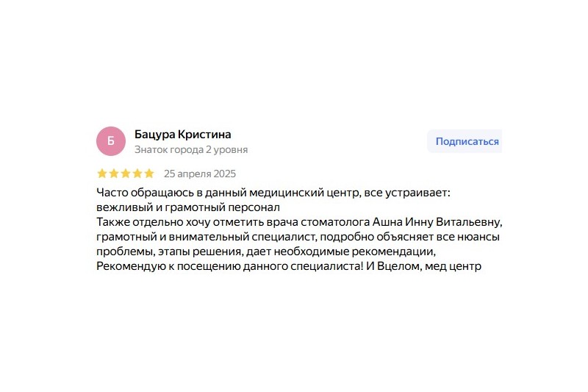Click the line starting Рекомендую к посещению
Image resolution: width=588 pixels, height=392 pixels.
(289, 266)
